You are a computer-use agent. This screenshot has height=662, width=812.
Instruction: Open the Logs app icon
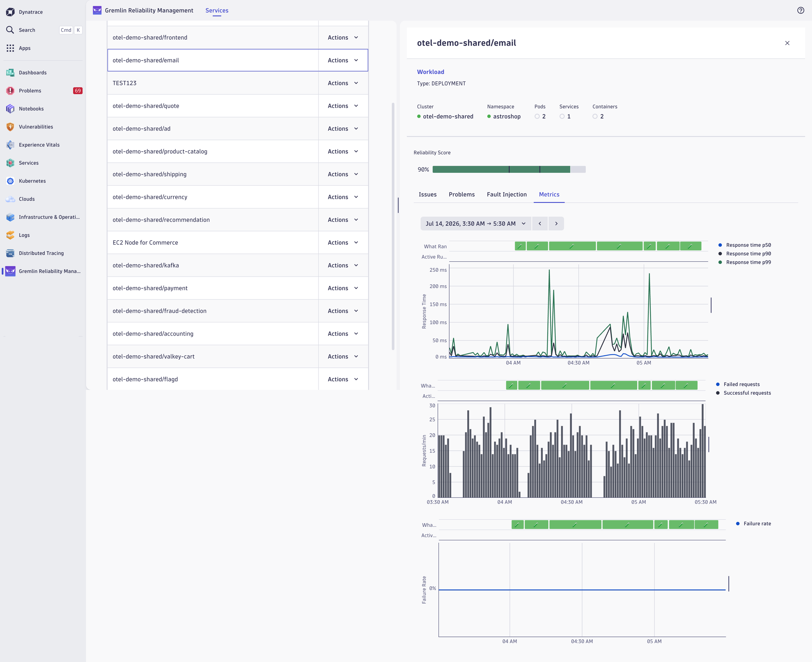(x=10, y=235)
